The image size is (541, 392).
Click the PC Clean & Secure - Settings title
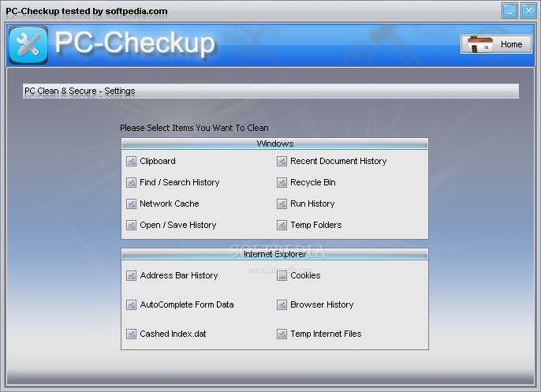pyautogui.click(x=80, y=91)
